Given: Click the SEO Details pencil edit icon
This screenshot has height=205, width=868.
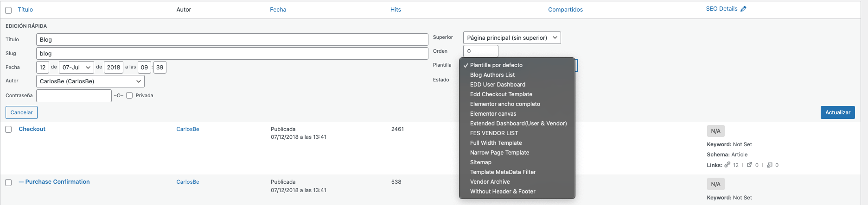Looking at the screenshot, I should [x=743, y=9].
